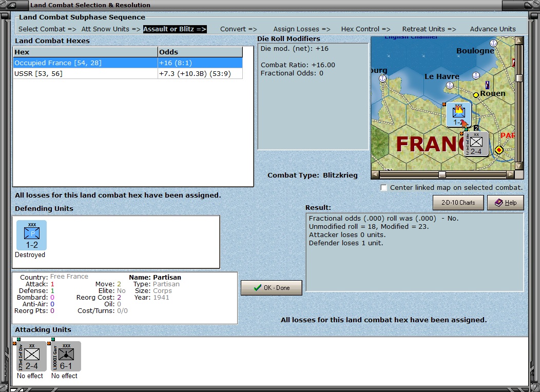Image resolution: width=540 pixels, height=392 pixels.
Task: Click the map's vertical scrollbar thumb
Action: 519,78
